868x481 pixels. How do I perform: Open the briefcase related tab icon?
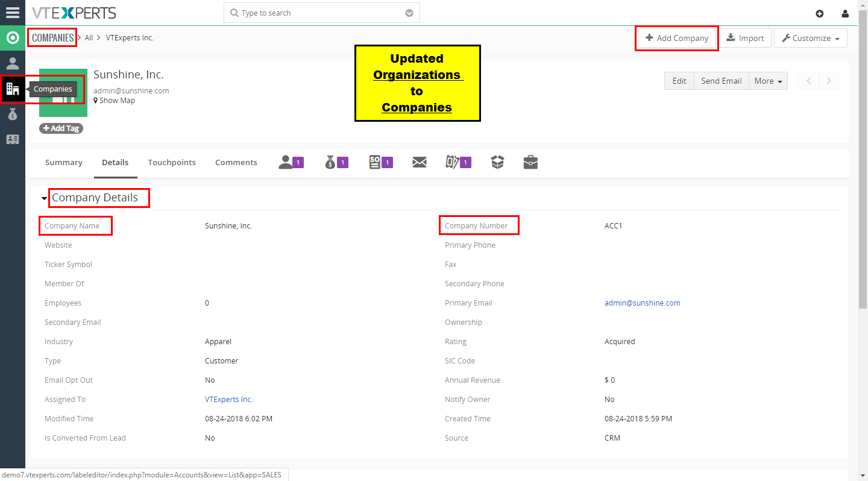[x=530, y=162]
